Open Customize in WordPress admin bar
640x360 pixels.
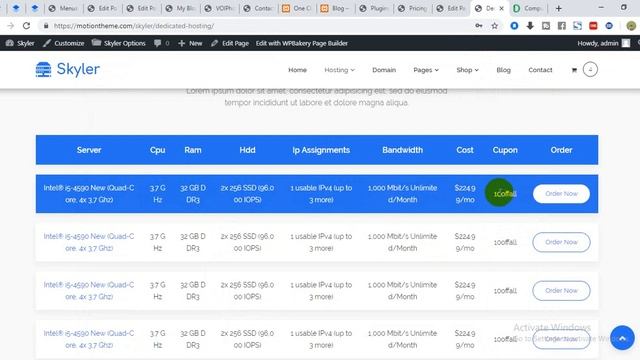pyautogui.click(x=64, y=43)
